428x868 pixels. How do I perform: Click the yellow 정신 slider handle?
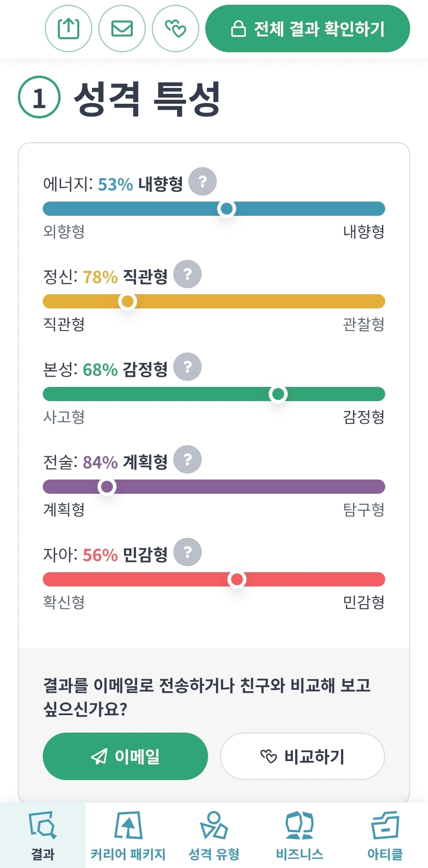[x=128, y=301]
